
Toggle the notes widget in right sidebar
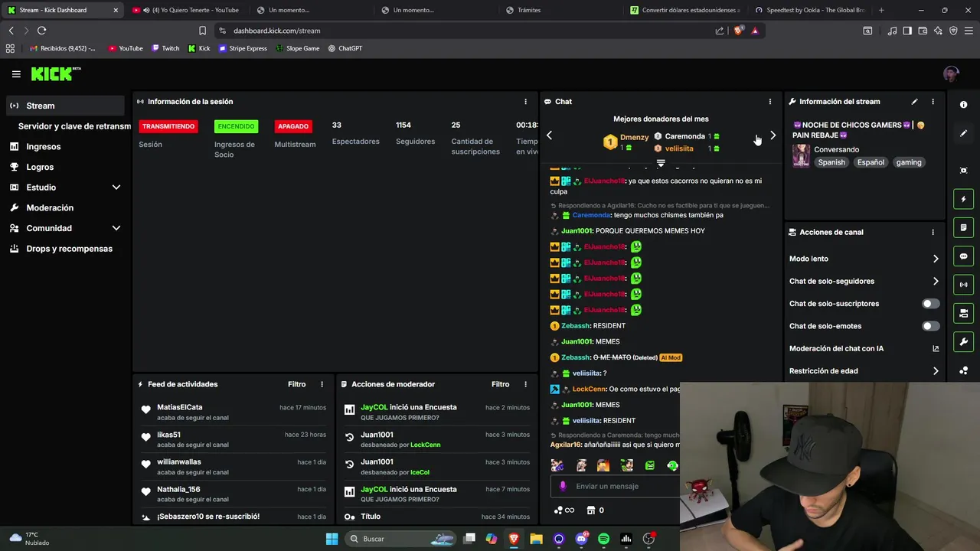tap(964, 228)
